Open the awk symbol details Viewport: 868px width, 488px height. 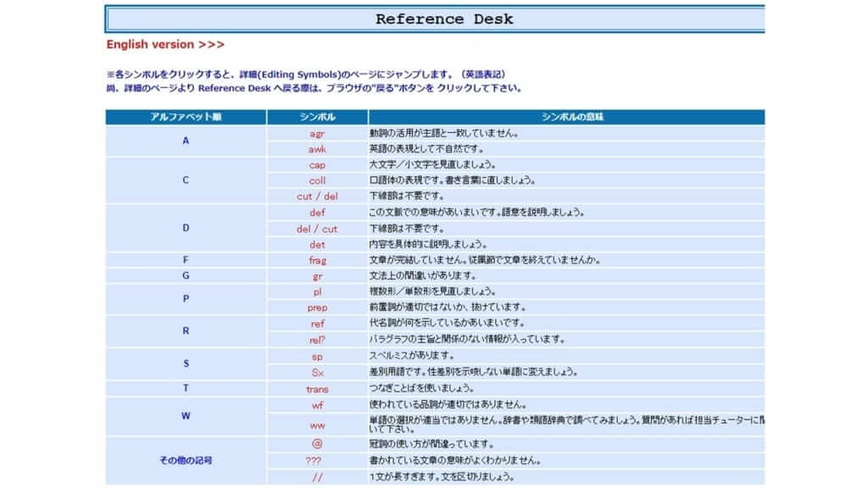click(x=317, y=149)
